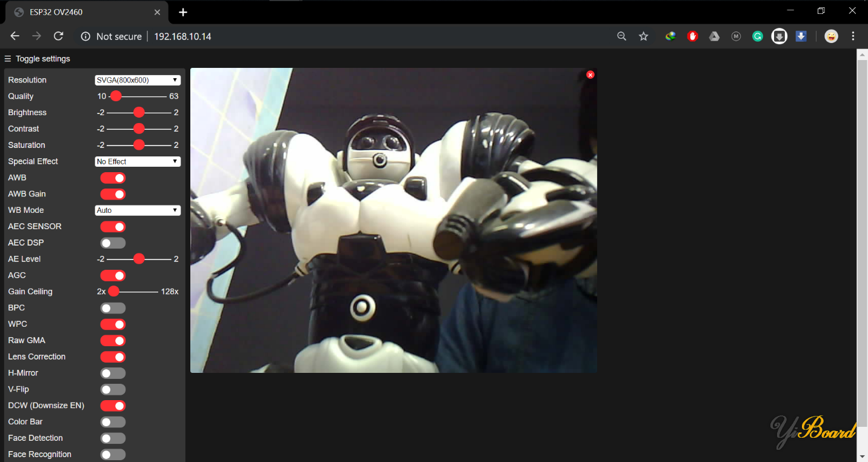Open the Resolution dropdown
868x462 pixels.
click(x=138, y=80)
